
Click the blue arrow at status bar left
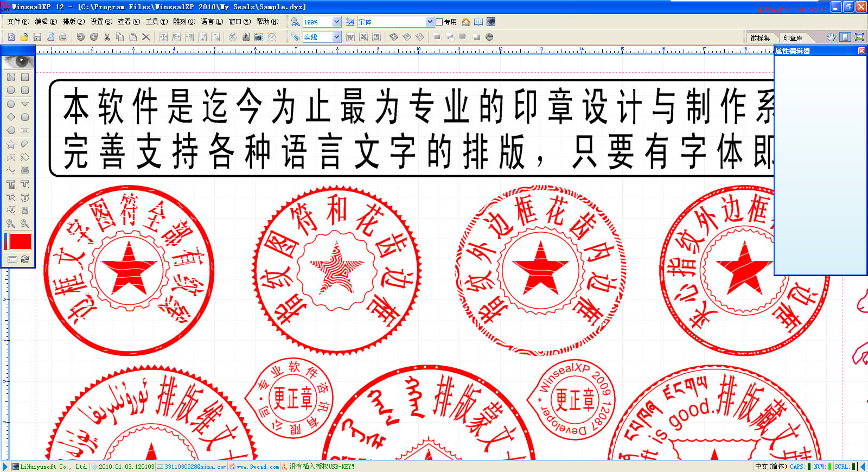(5, 467)
